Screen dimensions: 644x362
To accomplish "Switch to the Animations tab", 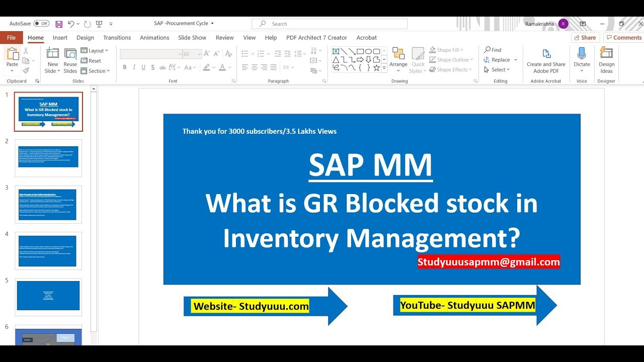I will click(x=154, y=38).
